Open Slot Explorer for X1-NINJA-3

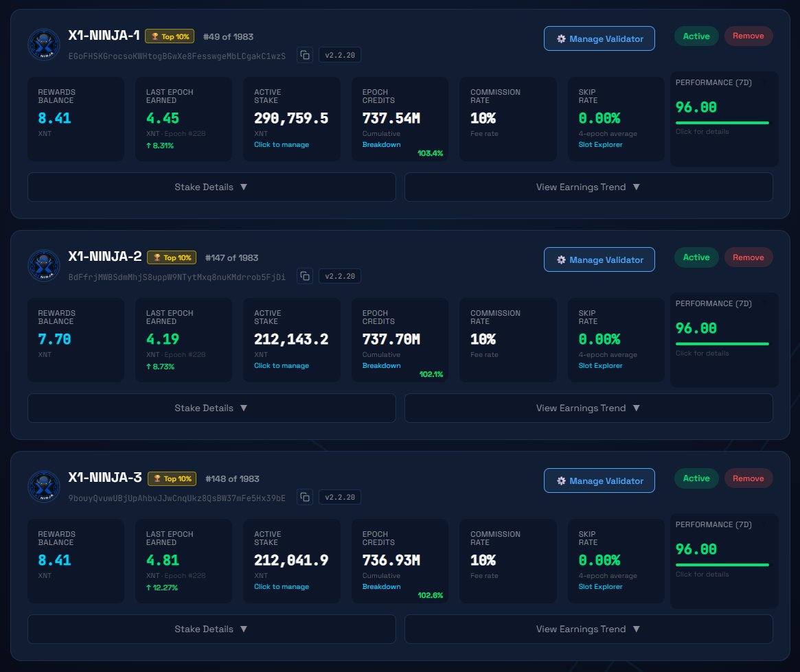pyautogui.click(x=600, y=587)
